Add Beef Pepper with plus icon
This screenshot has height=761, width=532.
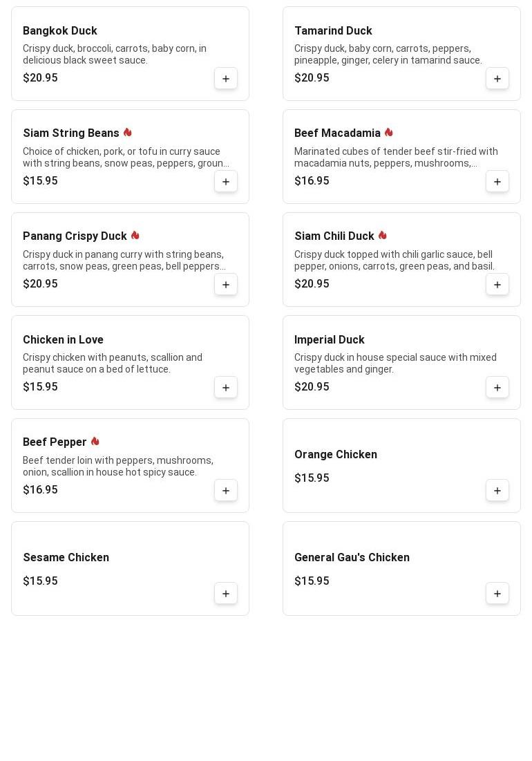click(226, 491)
